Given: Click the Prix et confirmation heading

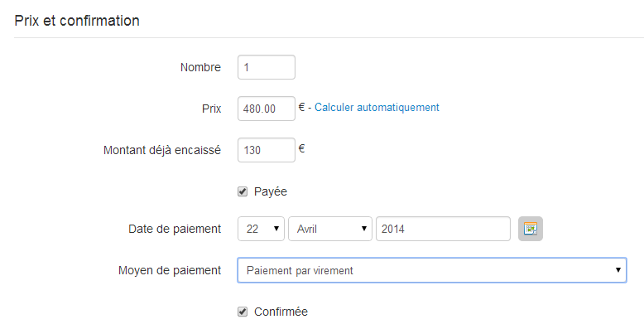Looking at the screenshot, I should click(x=77, y=21).
